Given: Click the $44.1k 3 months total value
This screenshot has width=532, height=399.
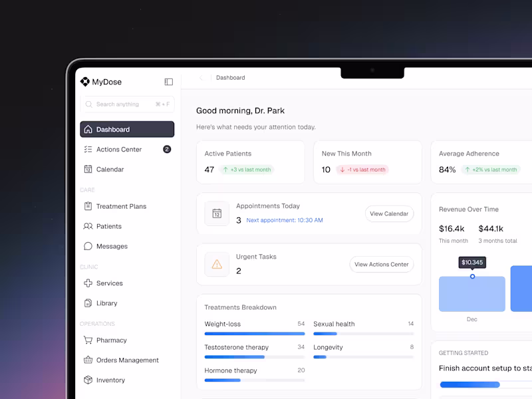Looking at the screenshot, I should tap(491, 228).
